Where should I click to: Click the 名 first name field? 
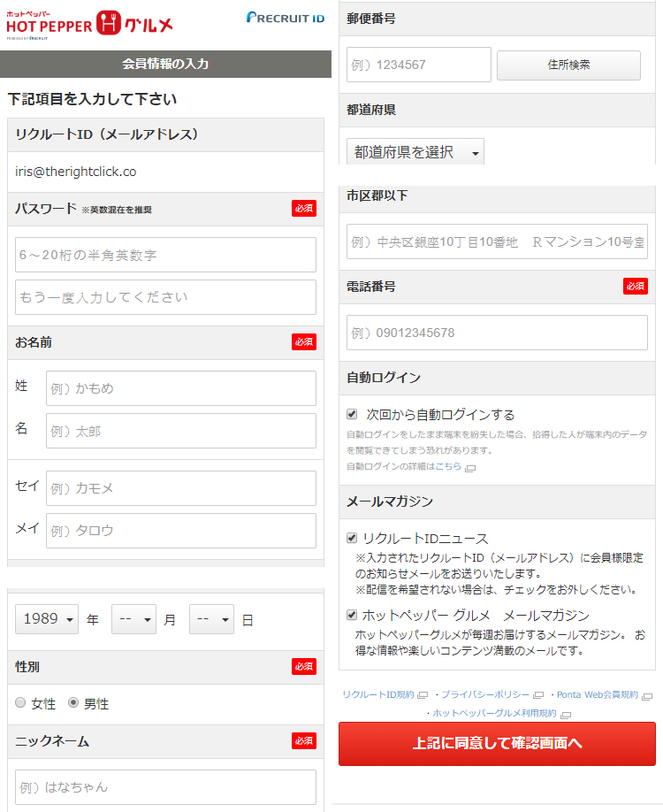coord(181,431)
